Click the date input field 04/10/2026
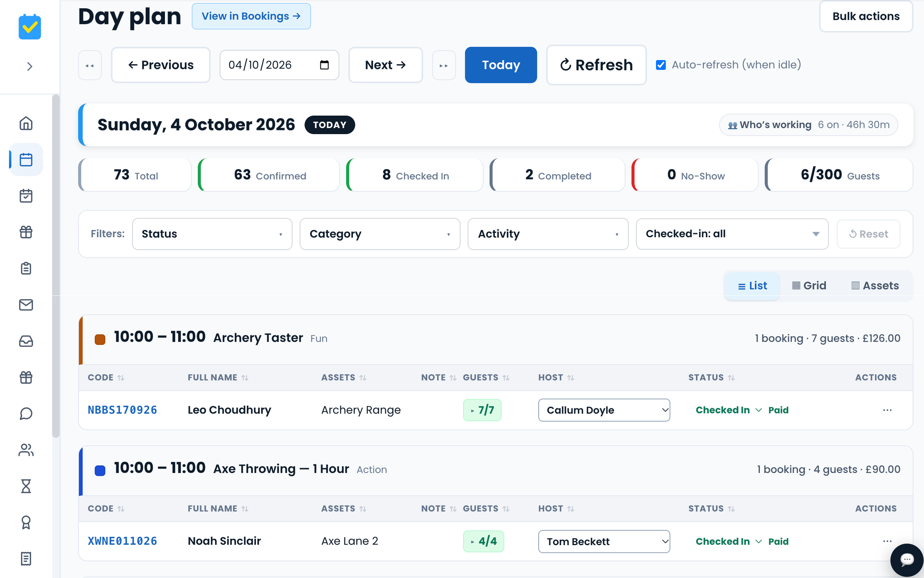The width and height of the screenshot is (924, 578). 279,65
